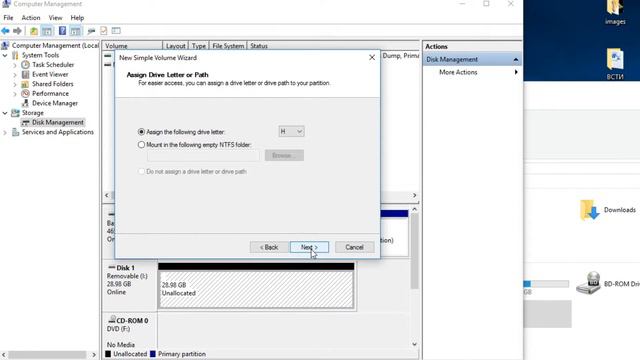Click the Shared Folders icon
The image size is (640, 360).
point(25,84)
